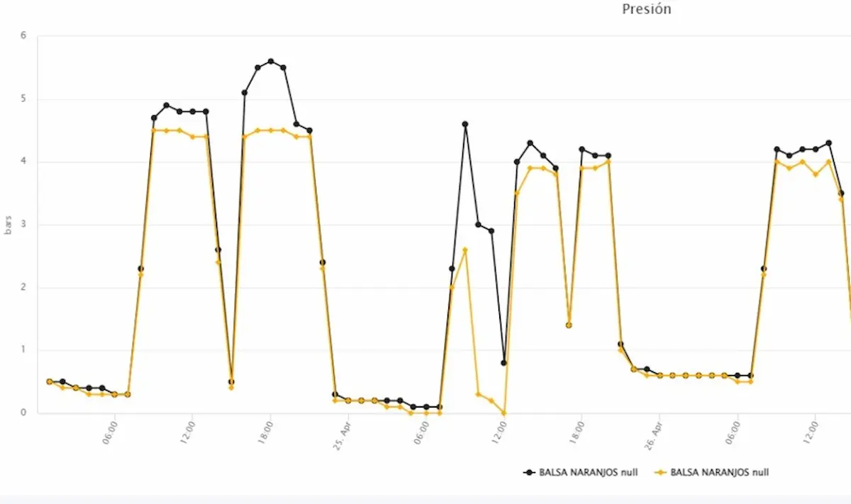Click the yellow legend marker icon
Viewport: 851px width, 504px height.
660,472
